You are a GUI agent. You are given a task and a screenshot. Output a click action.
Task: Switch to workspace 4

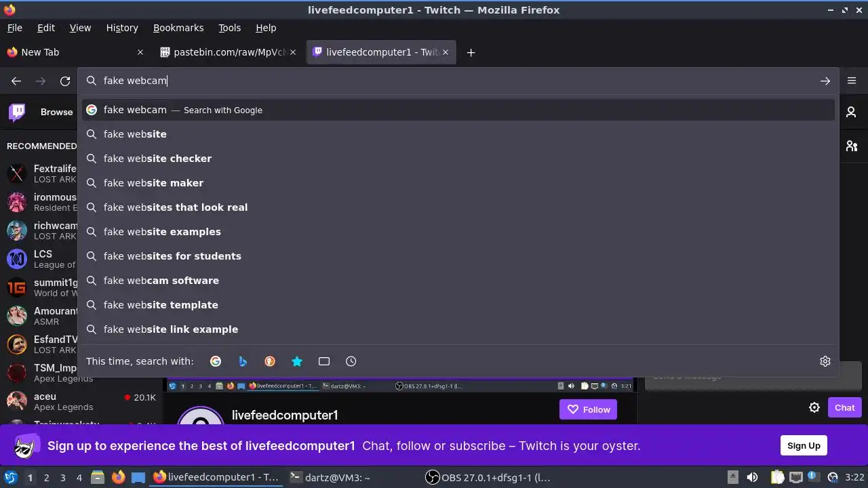tap(79, 477)
